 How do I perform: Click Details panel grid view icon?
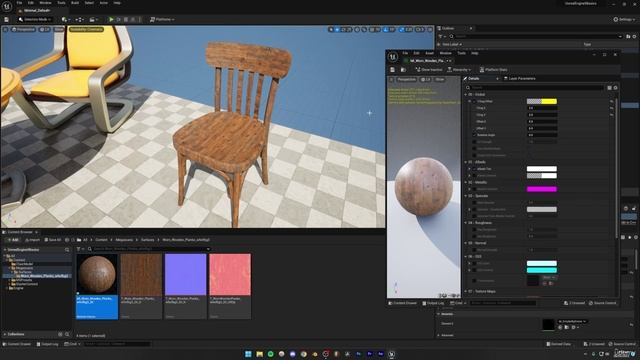(x=609, y=88)
